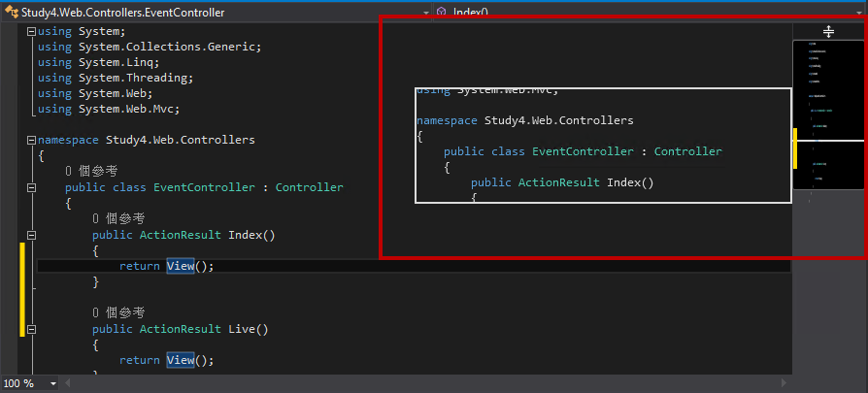Click the line using System.Web;
The height and width of the screenshot is (393, 868).
(x=95, y=93)
